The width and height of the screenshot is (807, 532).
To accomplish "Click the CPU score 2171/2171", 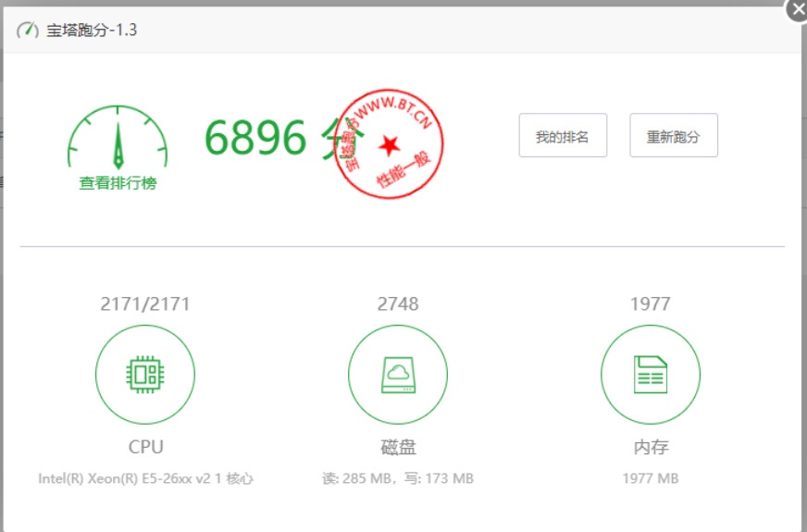I will (x=145, y=304).
